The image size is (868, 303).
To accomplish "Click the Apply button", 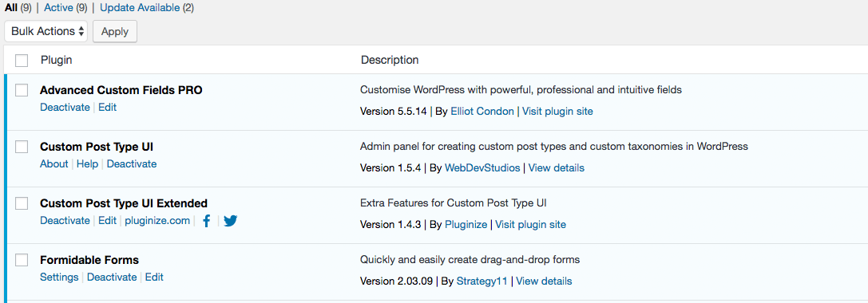I will (x=115, y=32).
